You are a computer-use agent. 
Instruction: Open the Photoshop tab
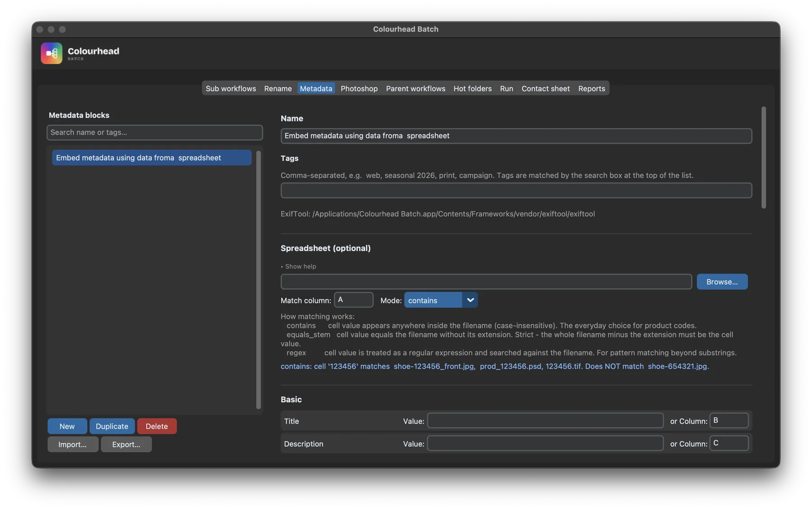359,88
